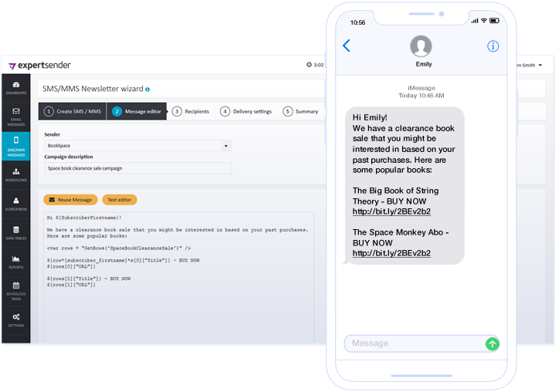This screenshot has height=392, width=555.
Task: Open Scheduled Tasks in the sidebar
Action: 16,291
